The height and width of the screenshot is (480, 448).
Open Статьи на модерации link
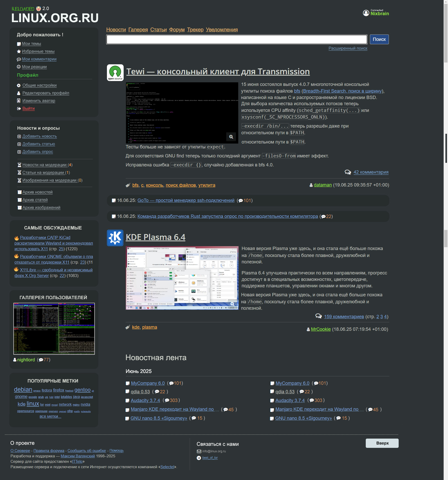point(43,173)
